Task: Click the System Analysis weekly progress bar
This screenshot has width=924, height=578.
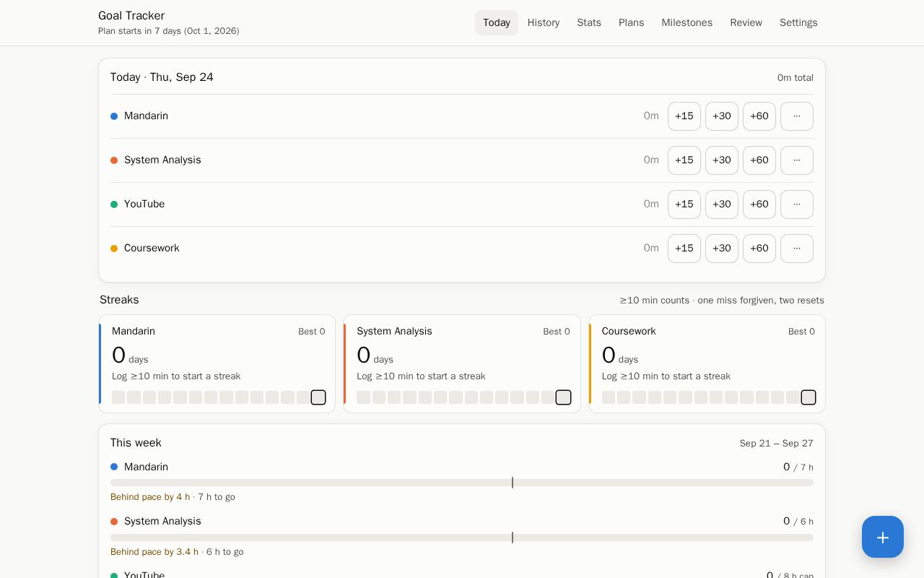Action: click(x=462, y=538)
